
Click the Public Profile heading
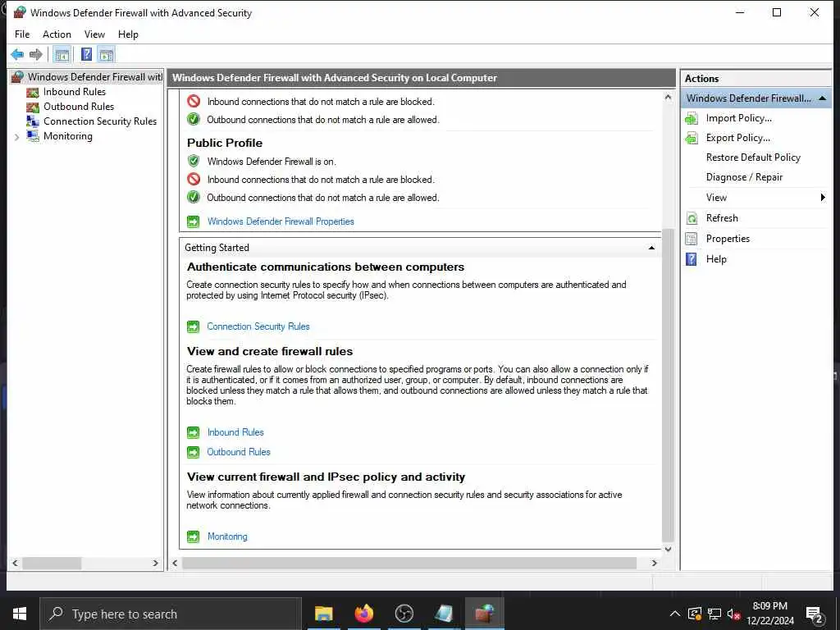coord(225,143)
